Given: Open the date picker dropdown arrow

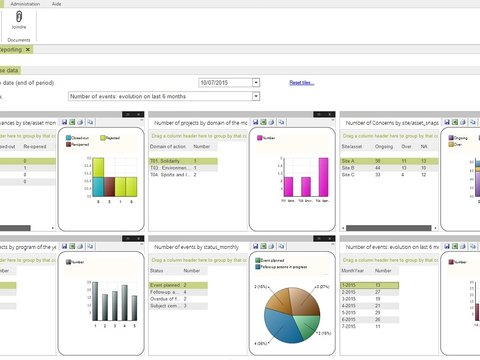Looking at the screenshot, I should pyautogui.click(x=256, y=82).
